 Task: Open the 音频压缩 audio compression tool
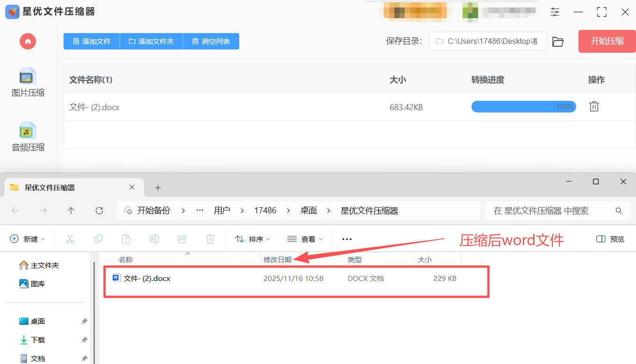(28, 137)
